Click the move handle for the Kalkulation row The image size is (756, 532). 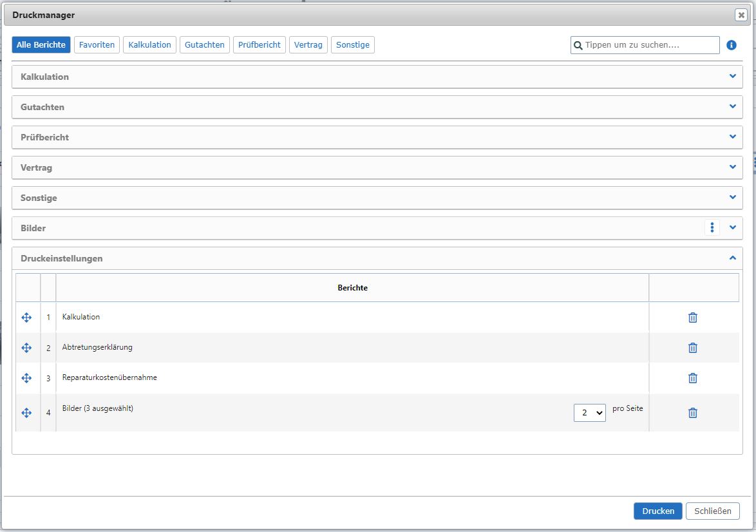tap(26, 318)
